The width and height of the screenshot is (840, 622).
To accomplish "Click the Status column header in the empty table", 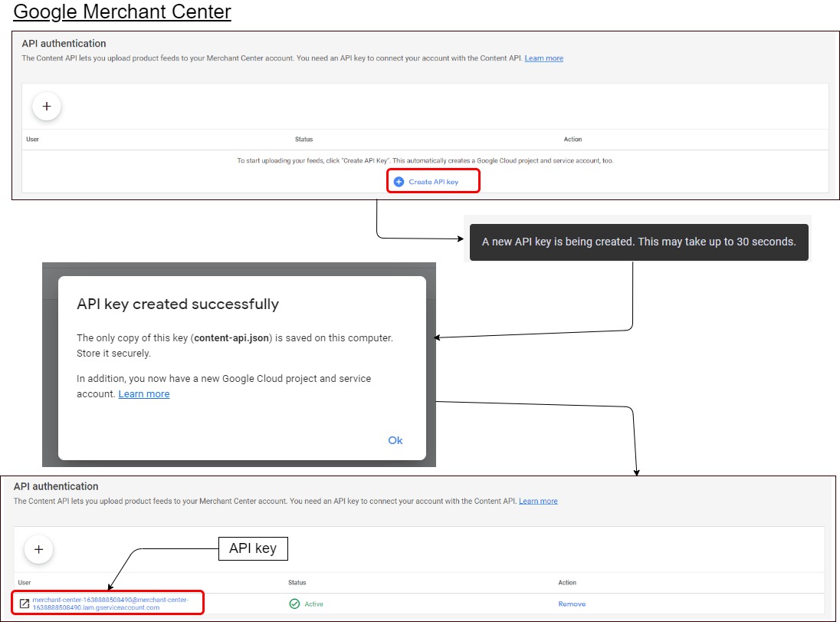I will 304,140.
